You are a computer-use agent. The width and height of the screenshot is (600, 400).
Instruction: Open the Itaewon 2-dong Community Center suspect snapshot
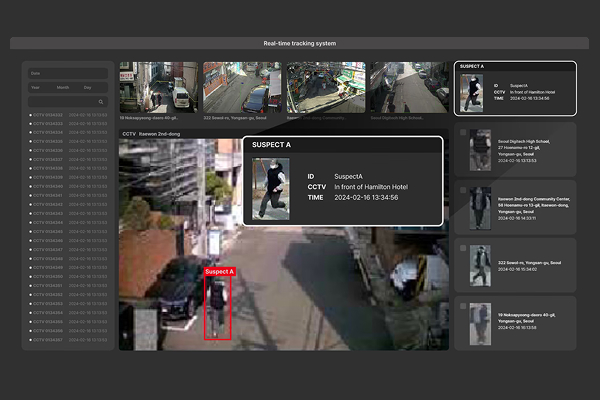[481, 207]
